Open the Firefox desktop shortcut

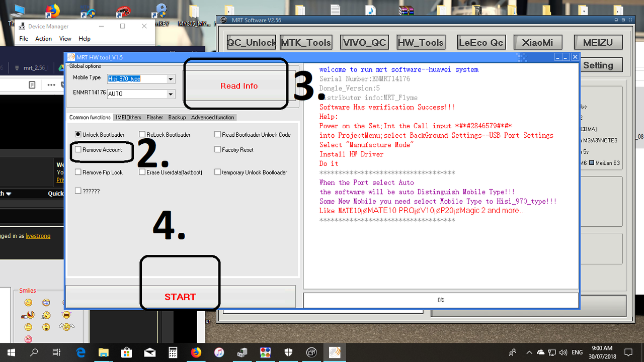[52, 11]
